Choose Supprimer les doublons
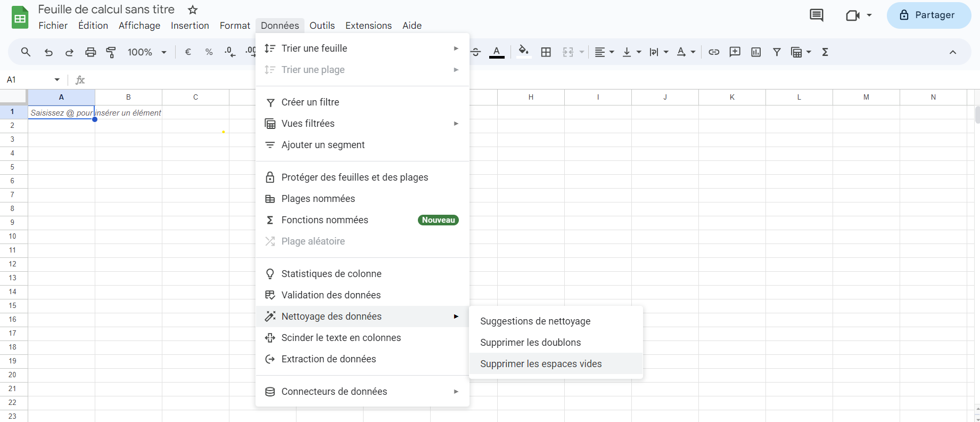This screenshot has width=980, height=422. pos(556,343)
